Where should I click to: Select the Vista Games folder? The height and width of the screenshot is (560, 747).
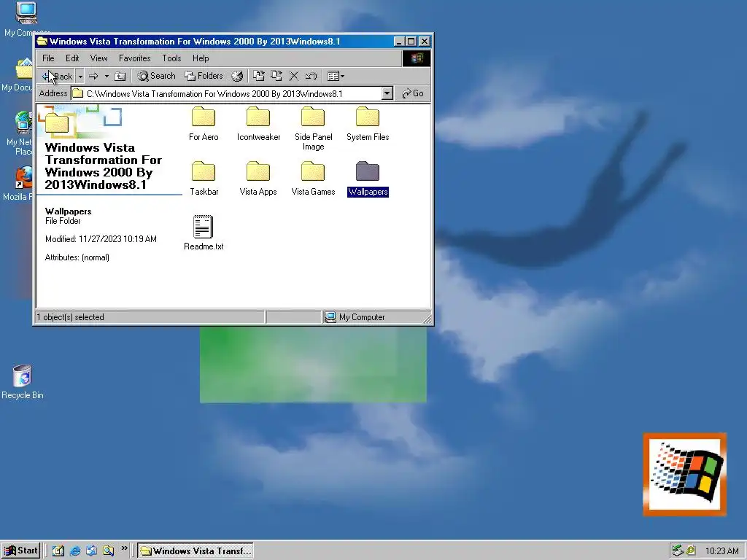(313, 179)
